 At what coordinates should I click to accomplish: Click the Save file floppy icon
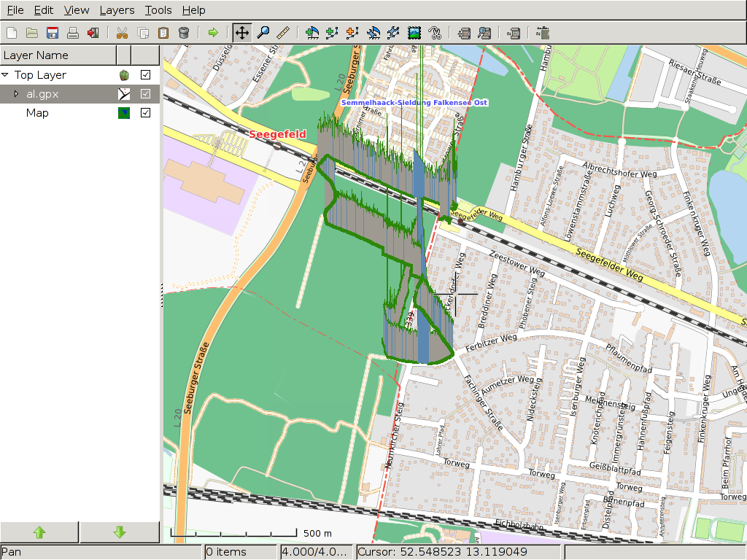click(53, 32)
